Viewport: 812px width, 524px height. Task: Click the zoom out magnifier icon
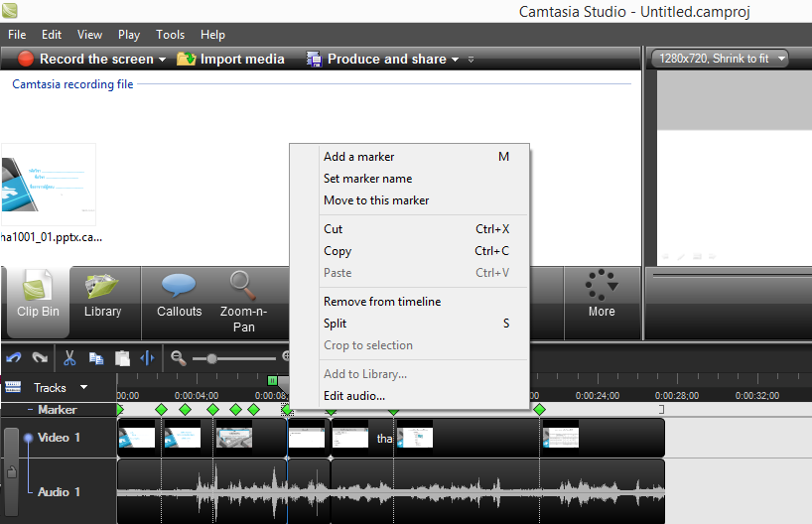pos(179,358)
